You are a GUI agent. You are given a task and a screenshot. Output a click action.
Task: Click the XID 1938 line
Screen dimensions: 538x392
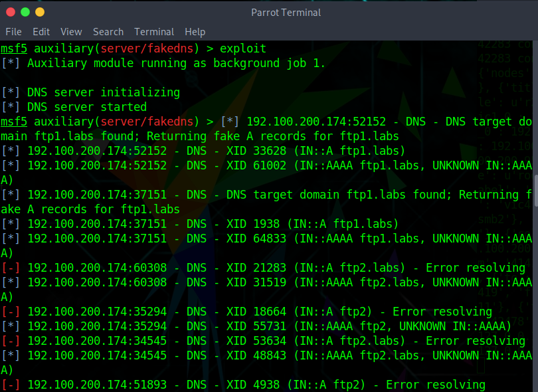coord(200,224)
